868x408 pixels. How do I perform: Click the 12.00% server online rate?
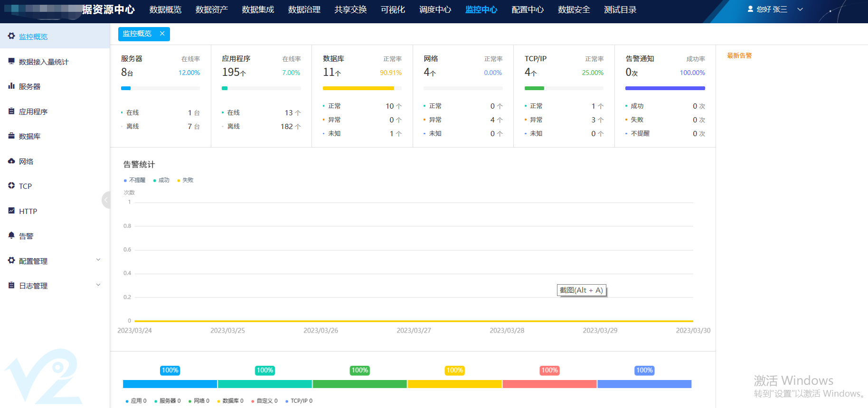(x=189, y=73)
